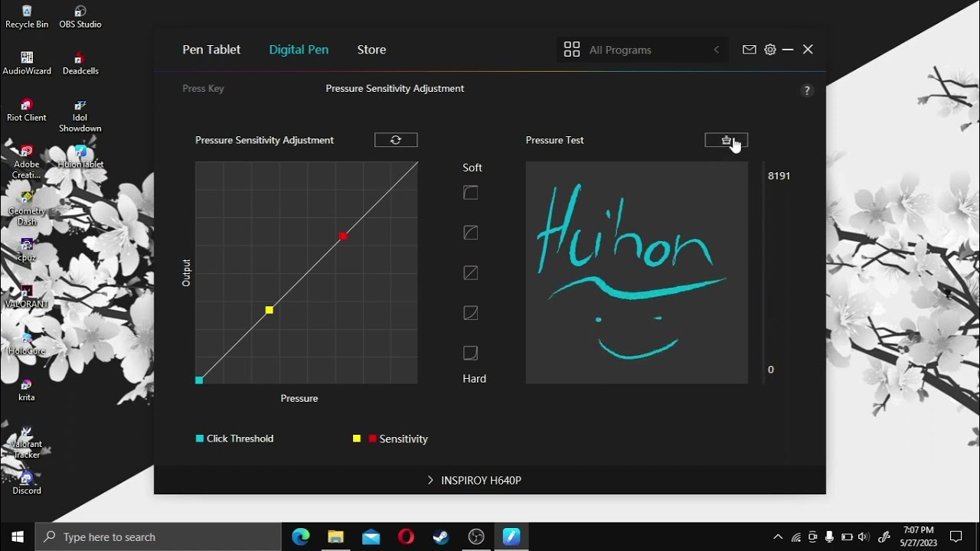980x551 pixels.
Task: Reset the pressure sensitivity curve
Action: click(x=396, y=140)
